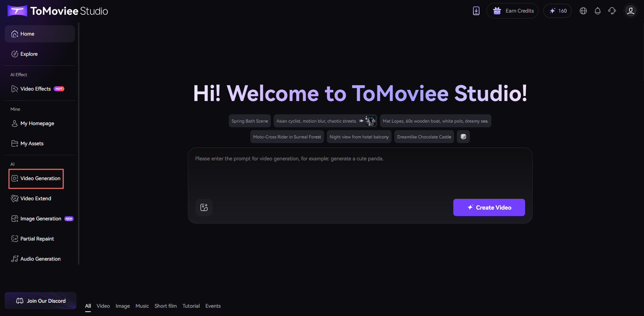Select Dreamlike Chocolate Castle prompt
The width and height of the screenshot is (644, 316).
pos(424,137)
